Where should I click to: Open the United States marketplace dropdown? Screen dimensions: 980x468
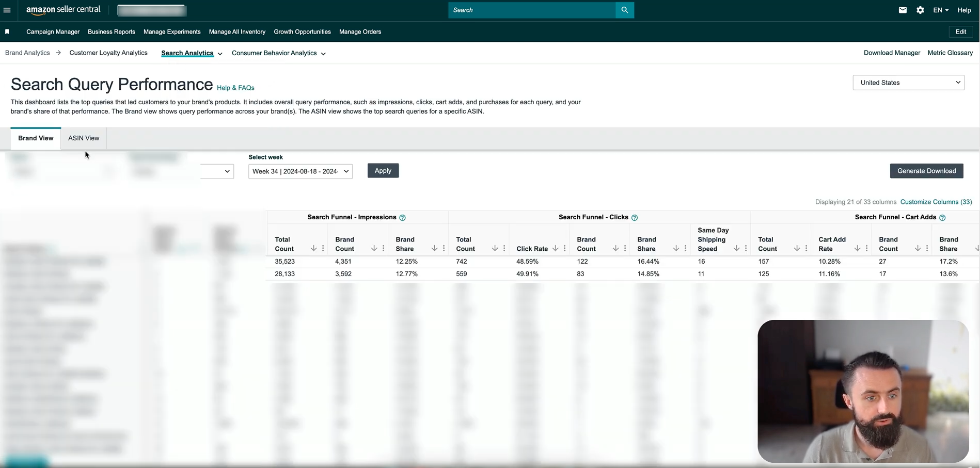click(x=909, y=83)
